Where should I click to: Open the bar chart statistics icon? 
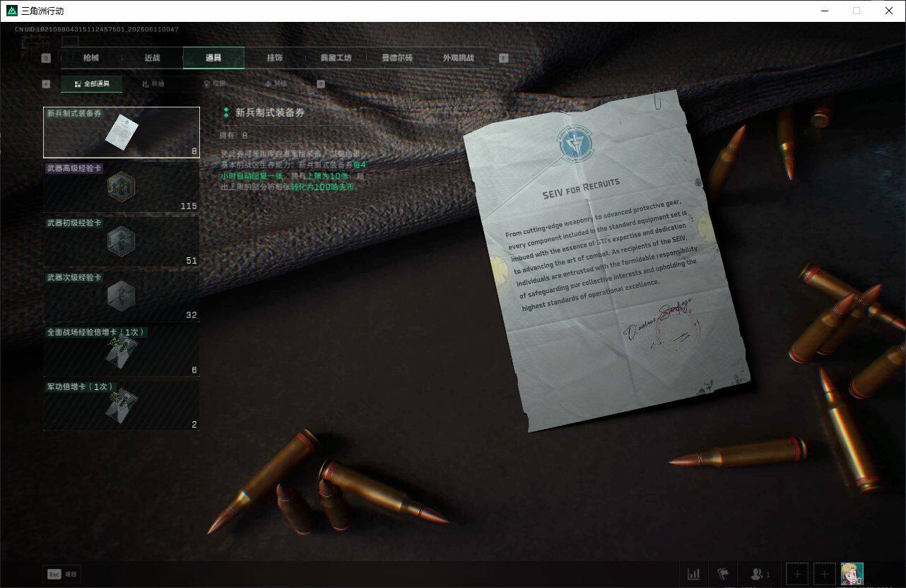(694, 574)
